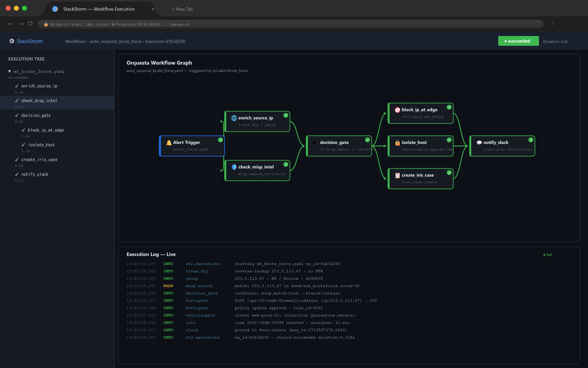Viewport: 588px width, 368px height.
Task: Select check_misp_intel in execution tree
Action: 57,103
